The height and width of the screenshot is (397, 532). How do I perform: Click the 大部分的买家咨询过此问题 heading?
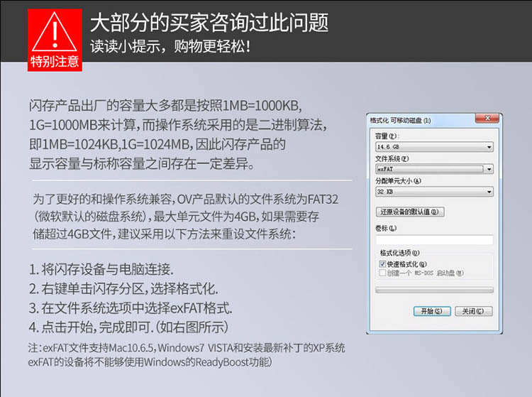coord(209,23)
